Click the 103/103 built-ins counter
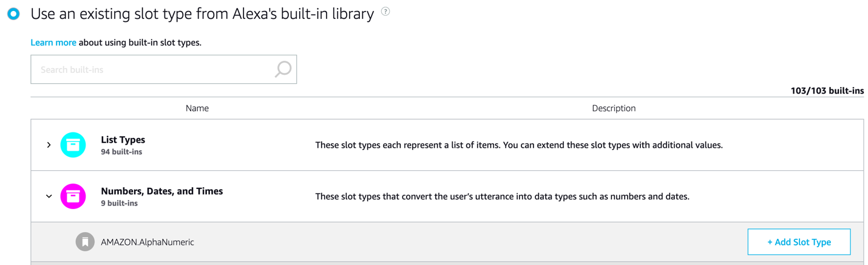Image resolution: width=868 pixels, height=265 pixels. click(827, 91)
